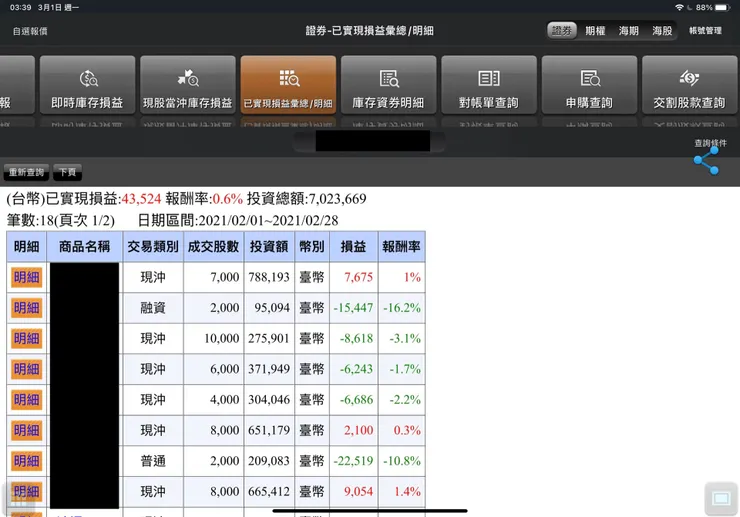The width and height of the screenshot is (740, 517).
Task: Select the 10,000 shares cell
Action: 213,339
